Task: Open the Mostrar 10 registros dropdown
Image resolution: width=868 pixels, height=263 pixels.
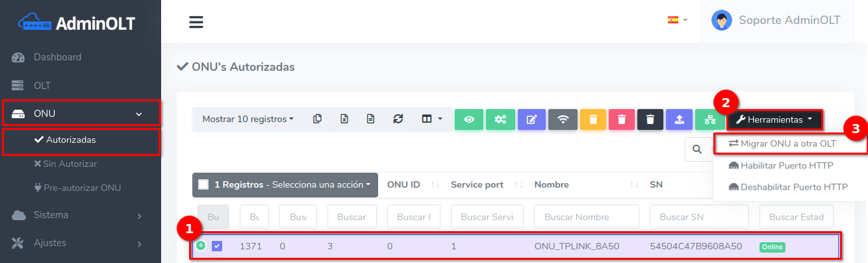Action: 248,119
